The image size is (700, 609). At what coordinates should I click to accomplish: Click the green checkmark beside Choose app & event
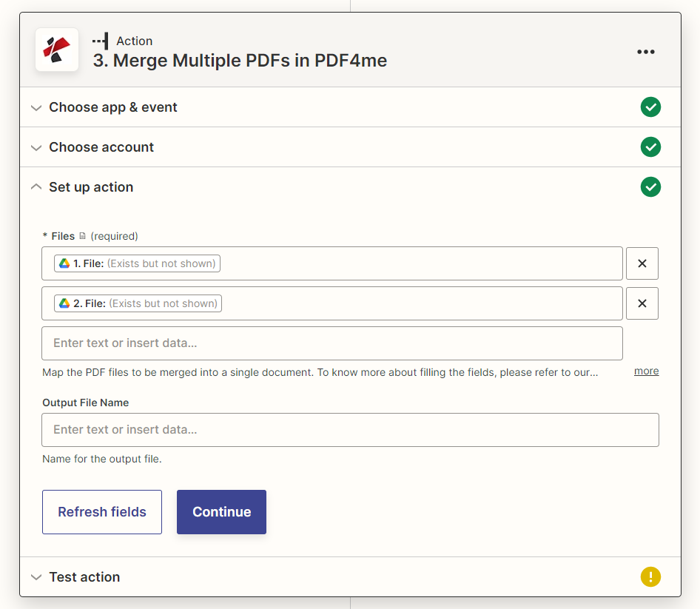[650, 107]
